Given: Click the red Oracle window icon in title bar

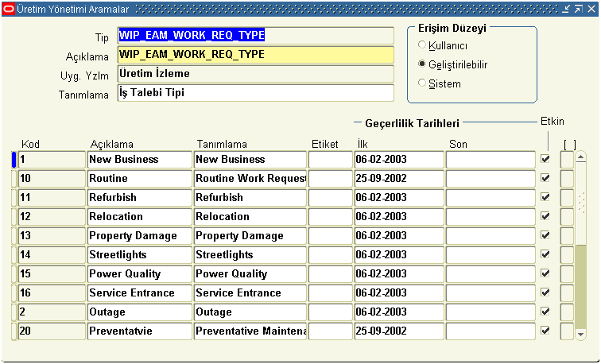Looking at the screenshot, I should 9,9.
